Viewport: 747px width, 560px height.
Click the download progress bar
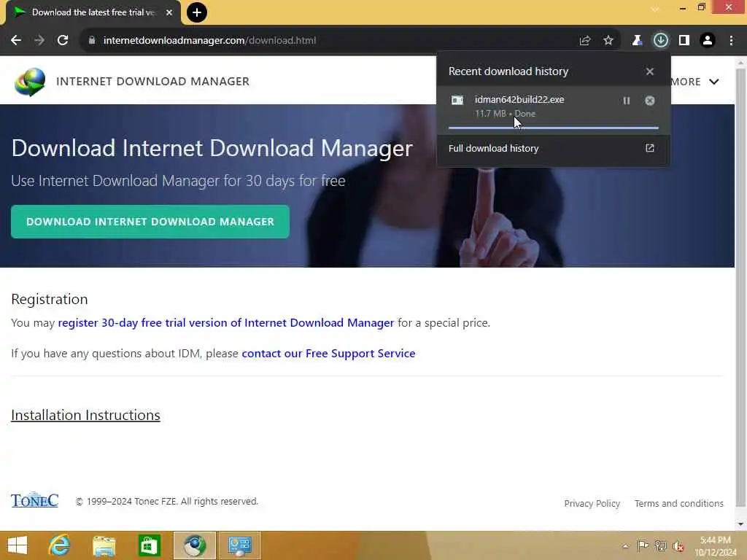pyautogui.click(x=554, y=128)
